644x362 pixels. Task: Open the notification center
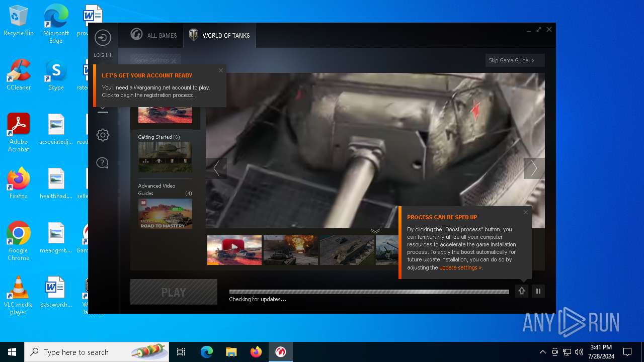pos(627,352)
